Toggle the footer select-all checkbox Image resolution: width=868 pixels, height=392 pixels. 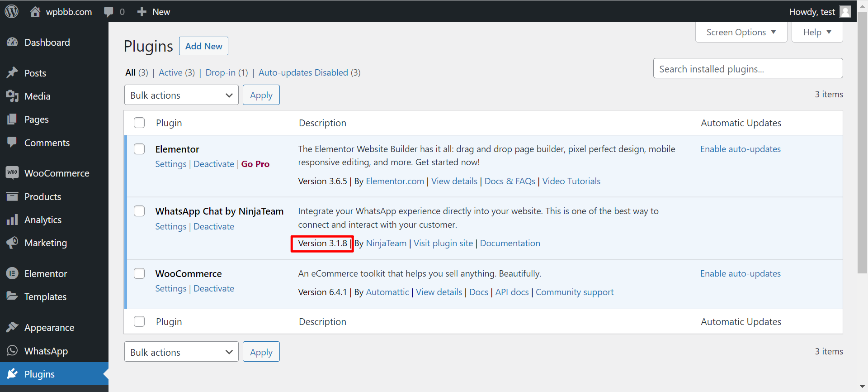coord(139,321)
